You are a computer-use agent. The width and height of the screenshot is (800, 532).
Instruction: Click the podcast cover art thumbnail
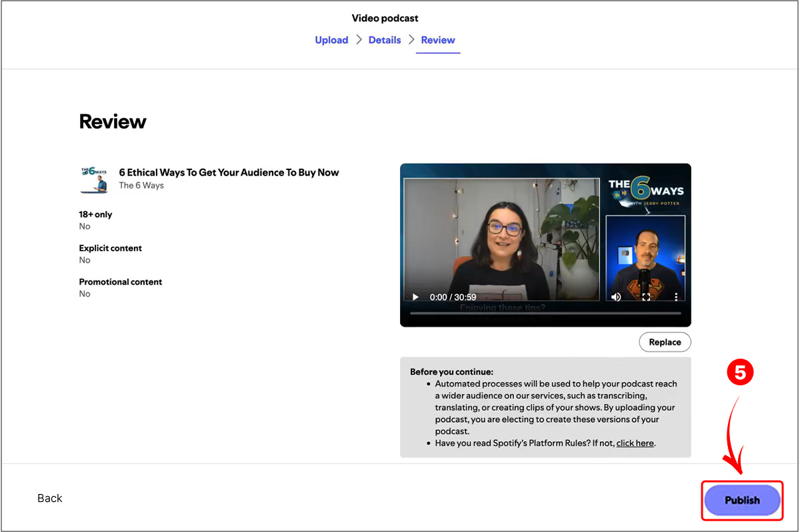tap(94, 180)
